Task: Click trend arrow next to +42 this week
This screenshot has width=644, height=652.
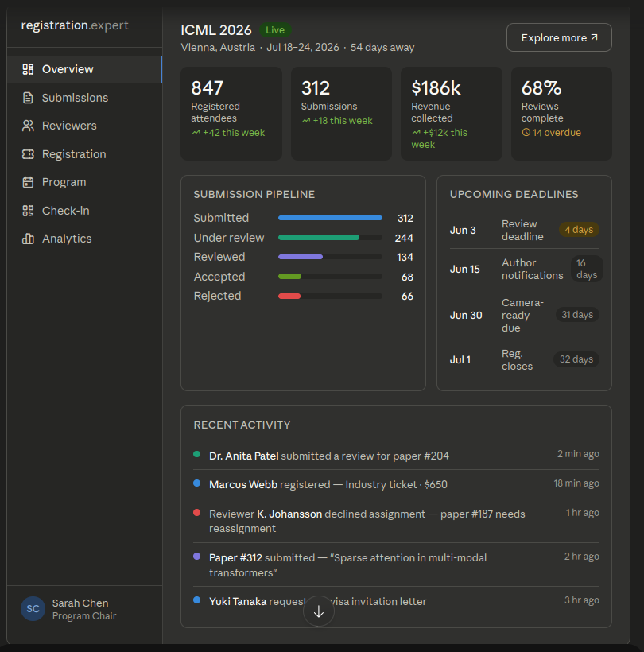Action: coord(196,133)
